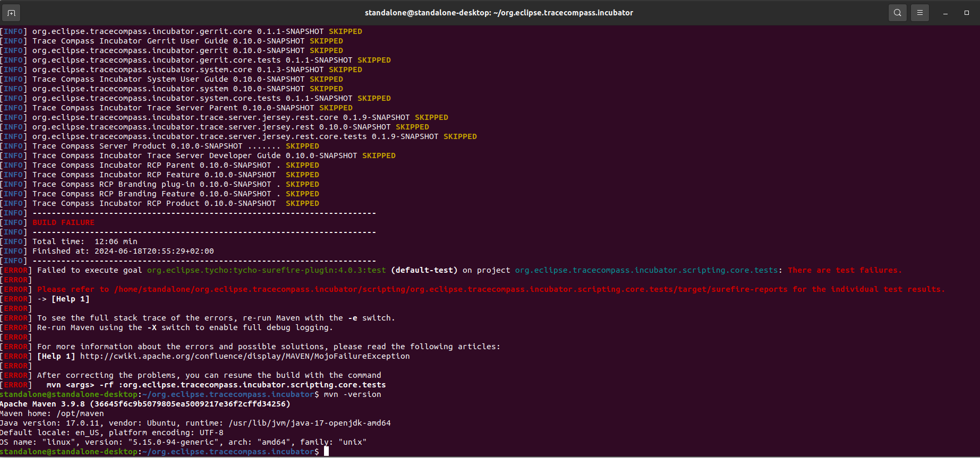Maximize the terminal window

tap(967, 13)
